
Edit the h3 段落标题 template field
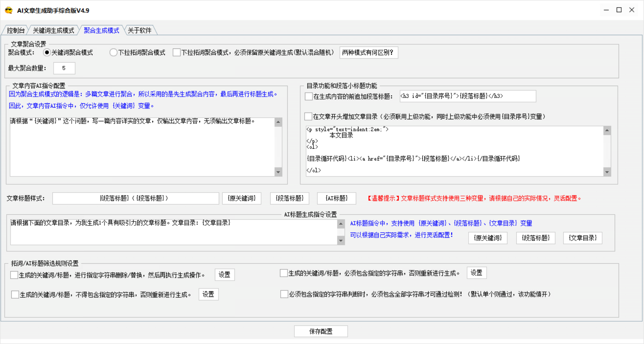[x=468, y=96]
